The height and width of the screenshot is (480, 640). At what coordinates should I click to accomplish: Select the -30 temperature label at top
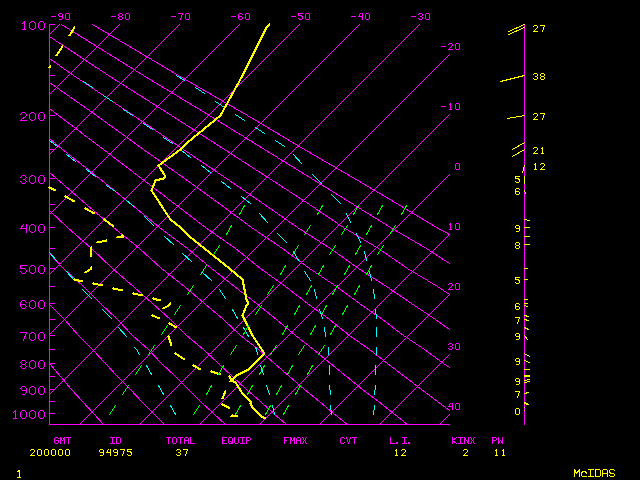pyautogui.click(x=421, y=17)
